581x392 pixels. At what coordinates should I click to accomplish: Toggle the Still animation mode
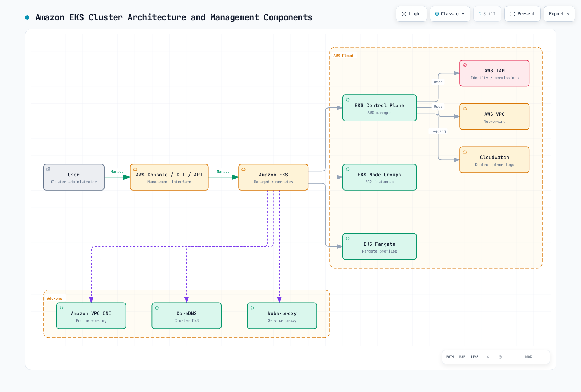tap(487, 14)
